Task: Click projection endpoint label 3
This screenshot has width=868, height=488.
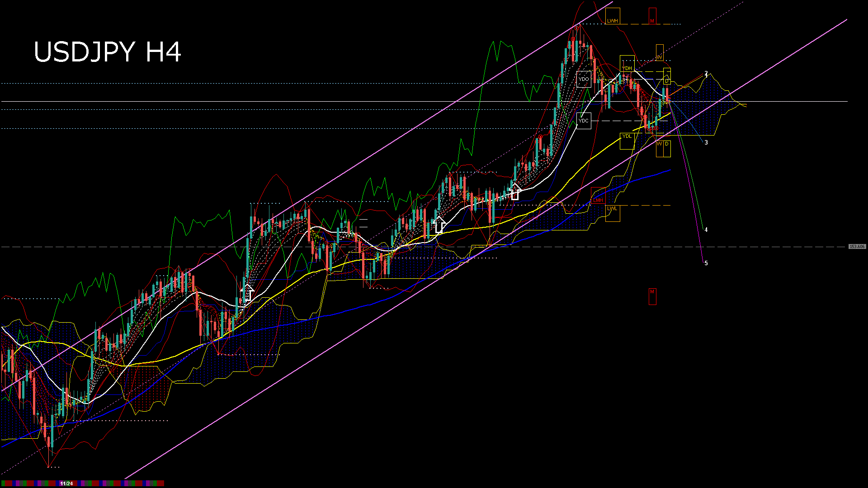Action: 706,142
